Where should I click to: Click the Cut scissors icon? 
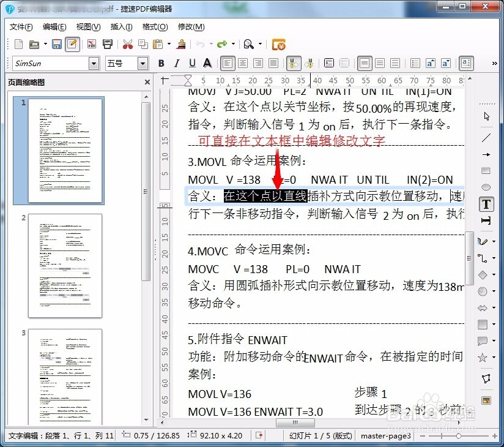(127, 44)
